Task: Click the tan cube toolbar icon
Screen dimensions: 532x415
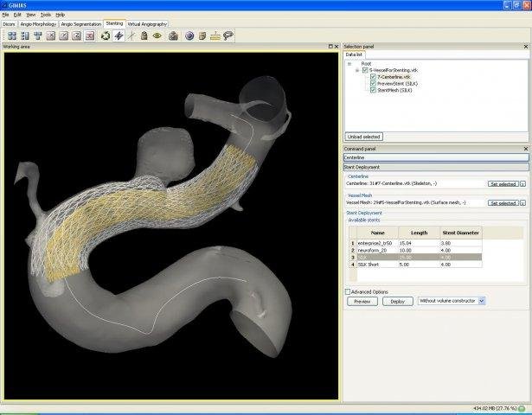Action: coord(202,35)
